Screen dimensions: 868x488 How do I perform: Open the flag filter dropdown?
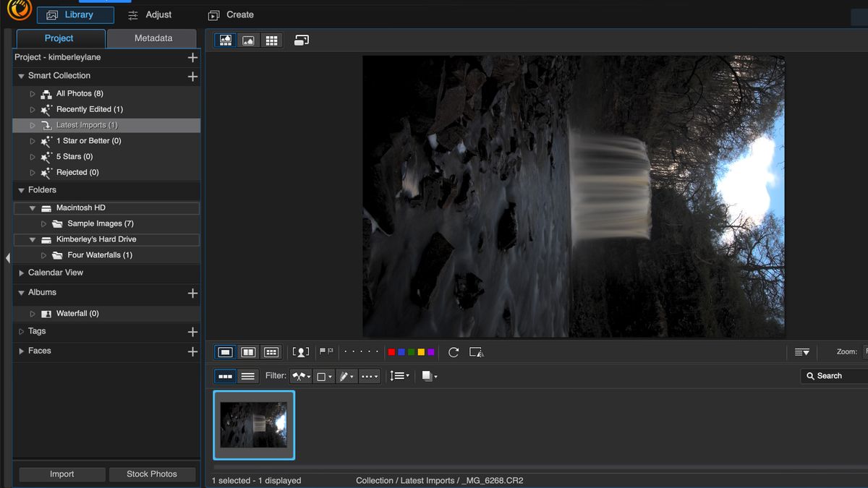click(301, 376)
